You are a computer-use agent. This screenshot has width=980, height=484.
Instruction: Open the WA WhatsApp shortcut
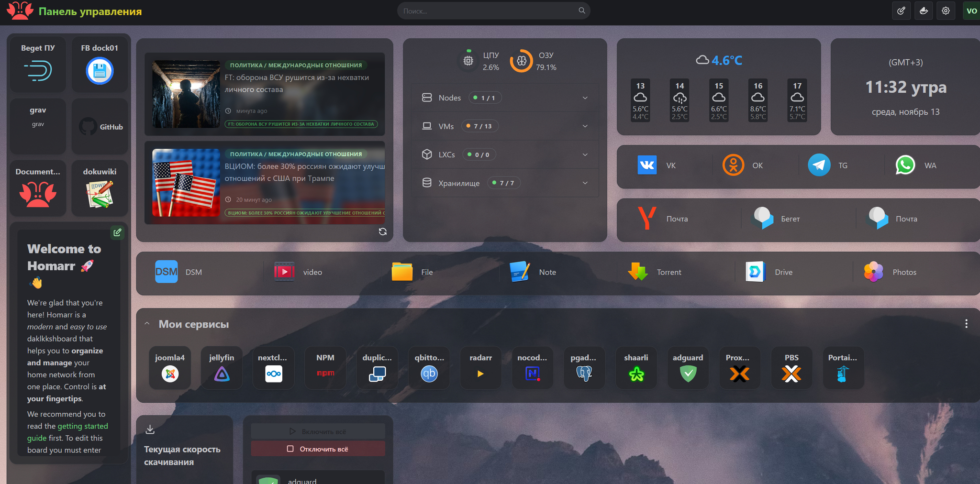[x=916, y=165]
